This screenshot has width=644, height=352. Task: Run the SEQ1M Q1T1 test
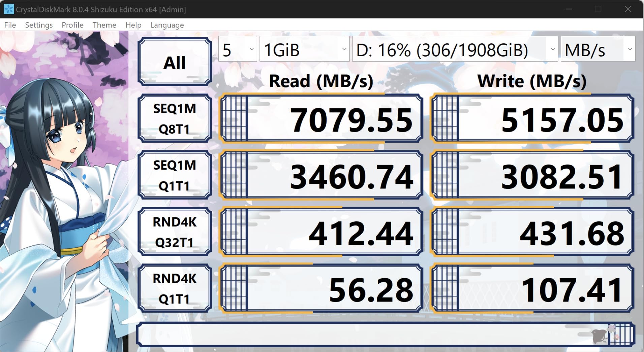pos(175,175)
